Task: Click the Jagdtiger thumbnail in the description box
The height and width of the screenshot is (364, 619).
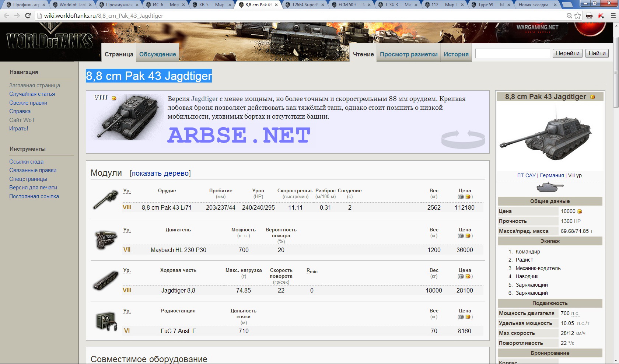Action: pos(127,117)
